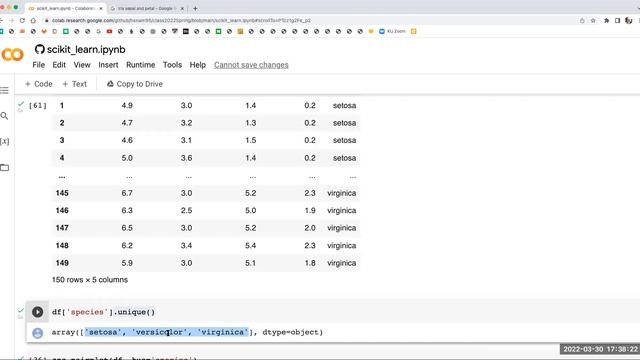640x360 pixels.
Task: Click the scikit_learn.ipynb notebook title
Action: [x=86, y=49]
